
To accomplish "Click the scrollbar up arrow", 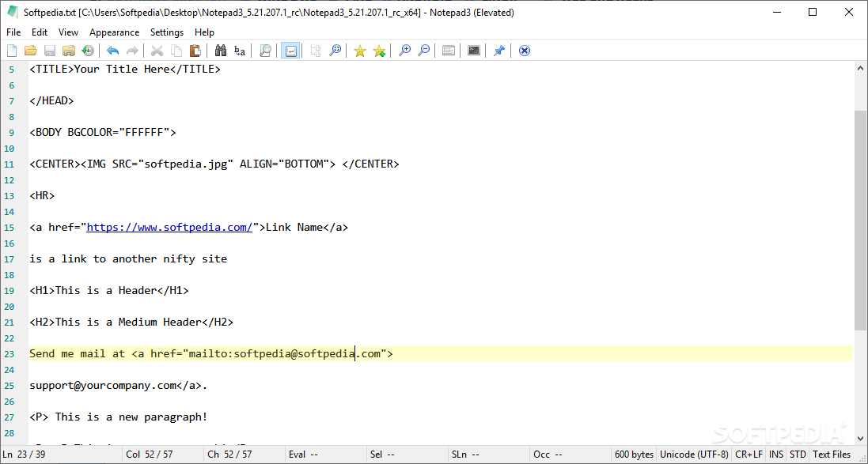I will [x=861, y=69].
